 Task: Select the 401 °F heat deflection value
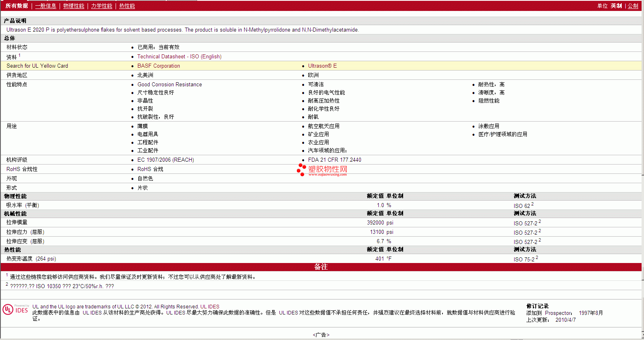[x=383, y=259]
